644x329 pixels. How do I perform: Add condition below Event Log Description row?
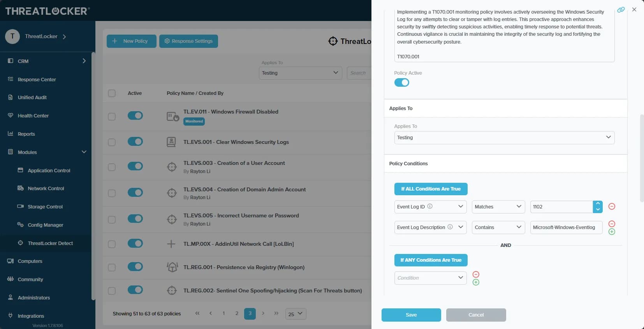(x=612, y=232)
